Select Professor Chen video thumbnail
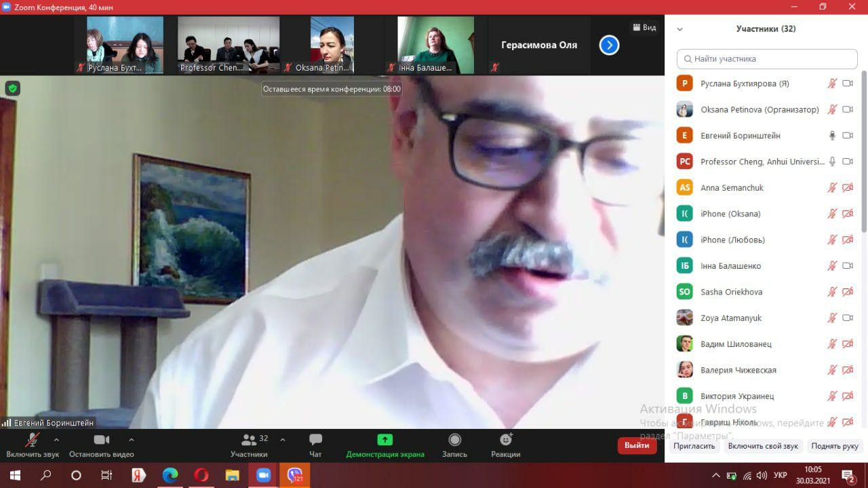 coord(229,45)
